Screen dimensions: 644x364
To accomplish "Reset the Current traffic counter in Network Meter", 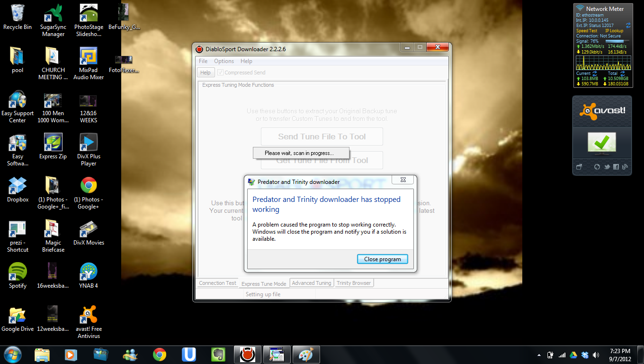I will pyautogui.click(x=595, y=73).
